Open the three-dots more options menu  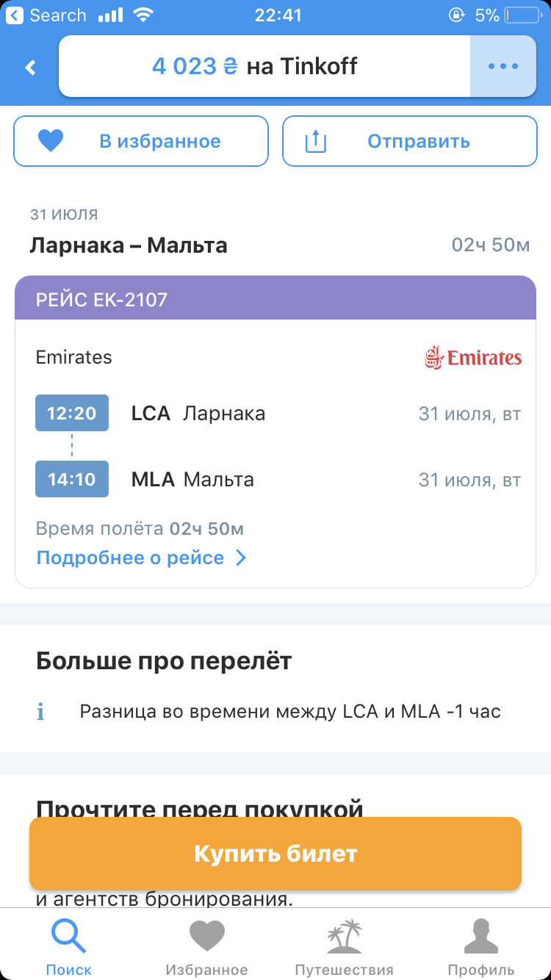pos(503,66)
